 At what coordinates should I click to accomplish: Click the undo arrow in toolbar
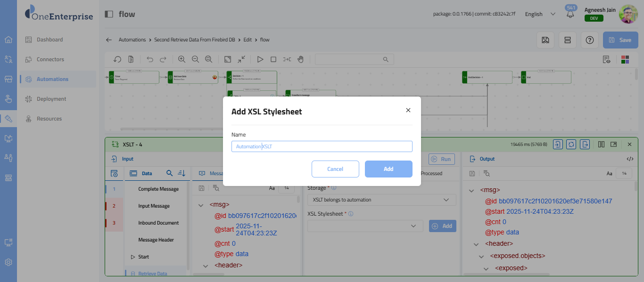150,59
